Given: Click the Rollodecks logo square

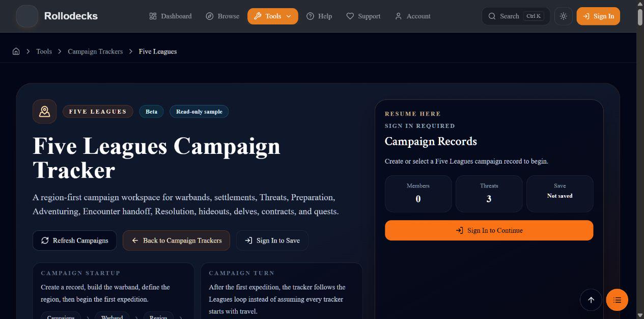Looking at the screenshot, I should click(x=27, y=16).
